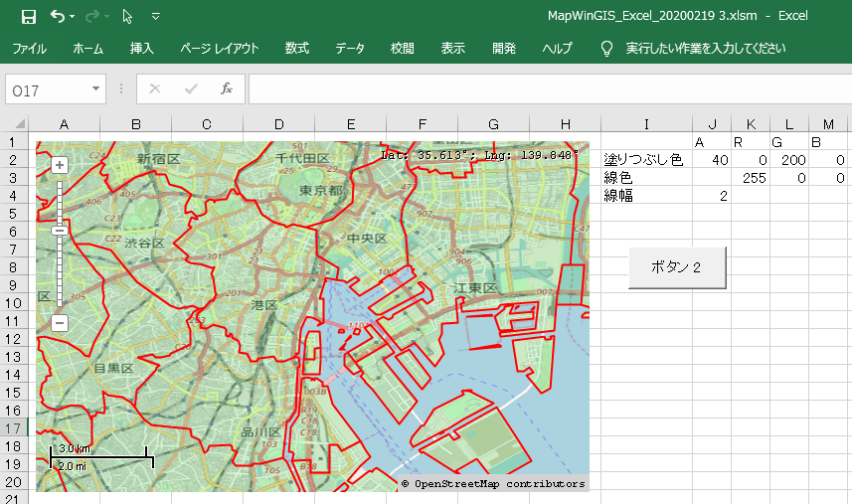Select the 表示 ribbon tab

click(452, 49)
